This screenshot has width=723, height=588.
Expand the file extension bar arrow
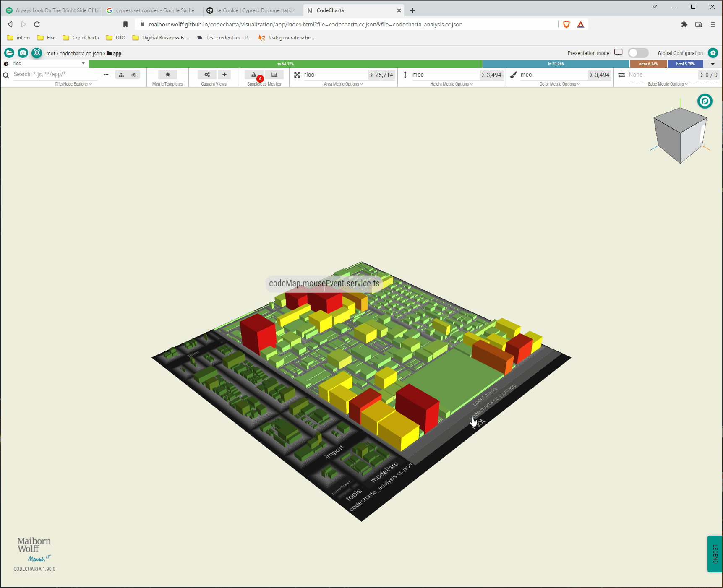tap(713, 64)
